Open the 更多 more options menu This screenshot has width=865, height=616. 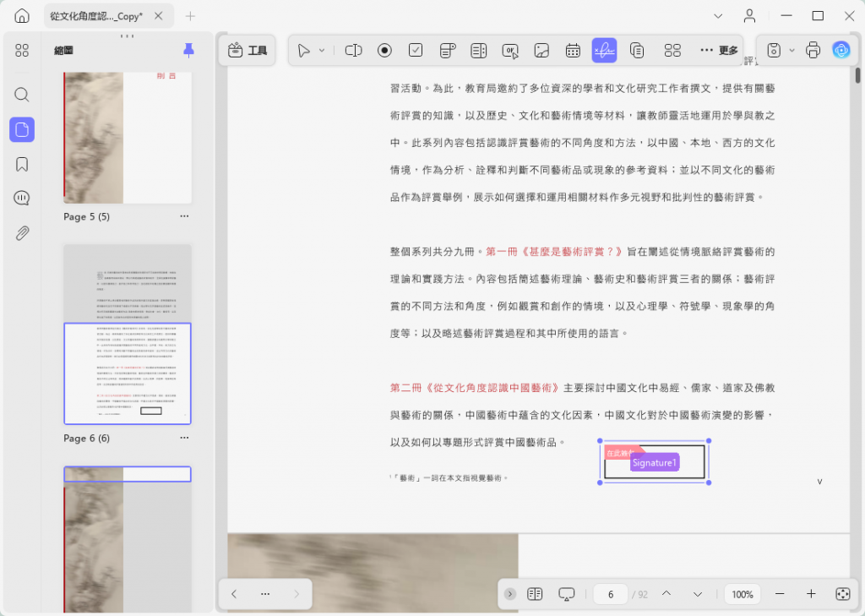click(x=719, y=51)
